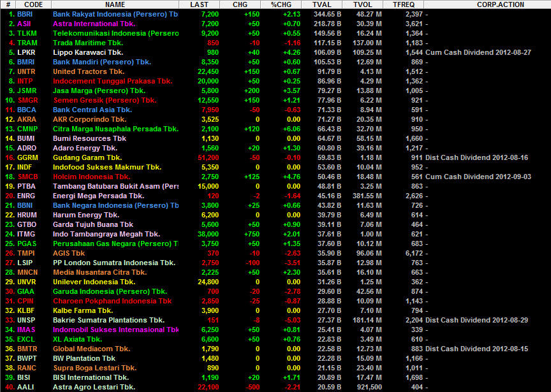Click Global Mediacom Tbk. name
Screen dimensions: 551x392
(x=92, y=349)
